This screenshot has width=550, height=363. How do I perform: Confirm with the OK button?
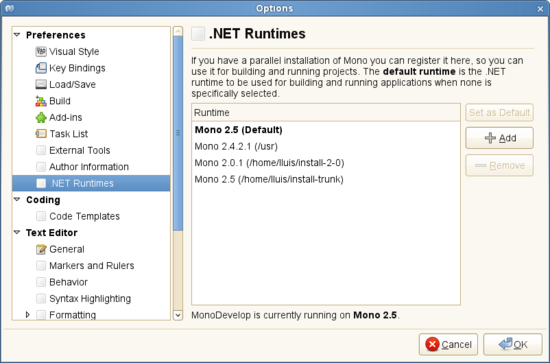pos(513,344)
